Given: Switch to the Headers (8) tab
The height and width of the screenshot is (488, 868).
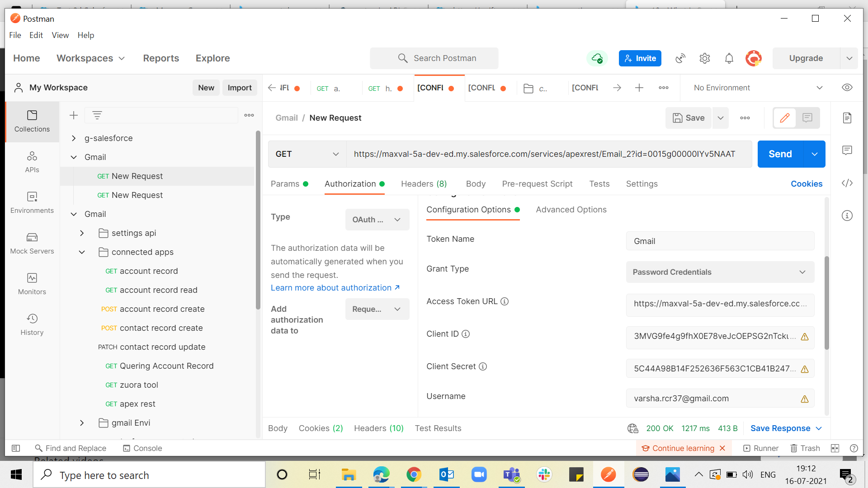Looking at the screenshot, I should pyautogui.click(x=424, y=184).
